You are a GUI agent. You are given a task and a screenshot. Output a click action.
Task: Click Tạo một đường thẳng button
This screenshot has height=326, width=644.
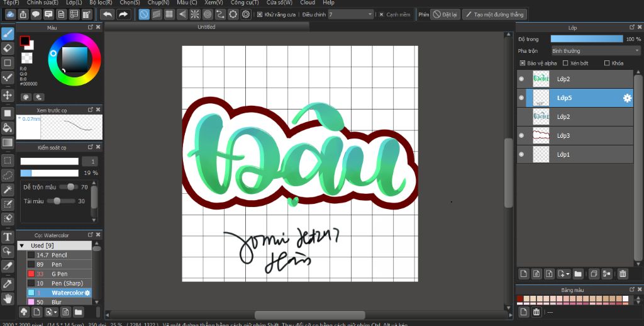tap(494, 14)
